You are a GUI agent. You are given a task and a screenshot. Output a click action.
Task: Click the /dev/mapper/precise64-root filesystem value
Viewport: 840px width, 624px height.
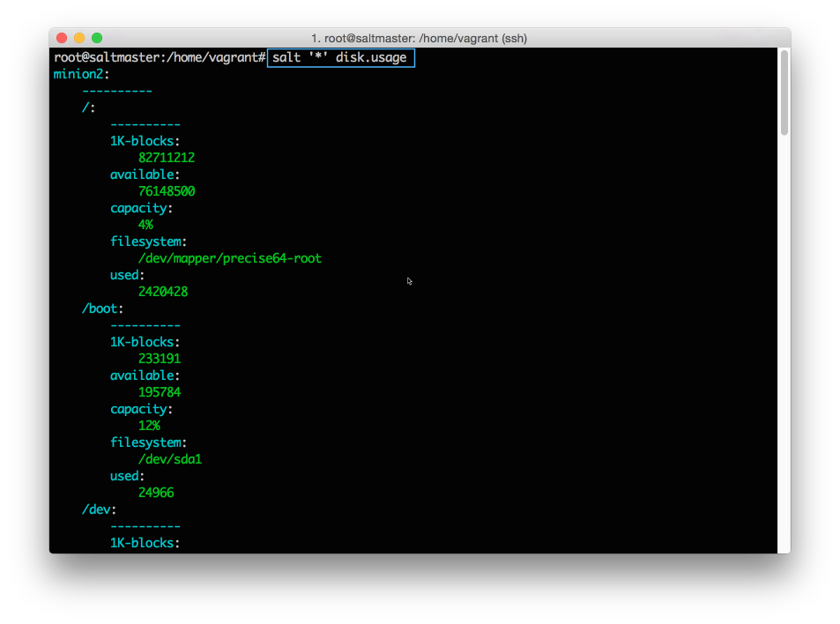pyautogui.click(x=229, y=258)
